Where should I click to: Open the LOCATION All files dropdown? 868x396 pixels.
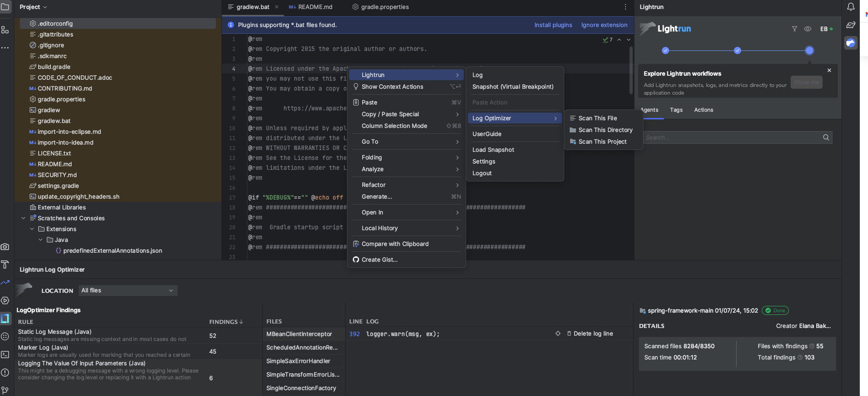tap(128, 291)
